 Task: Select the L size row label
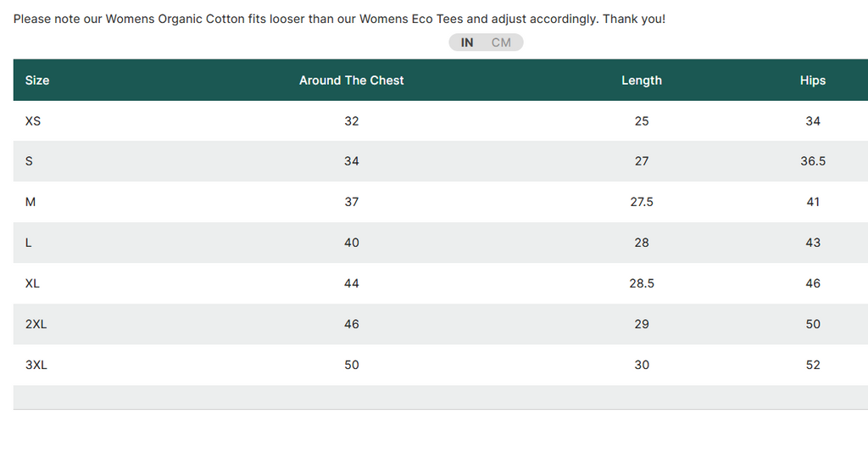pos(28,243)
